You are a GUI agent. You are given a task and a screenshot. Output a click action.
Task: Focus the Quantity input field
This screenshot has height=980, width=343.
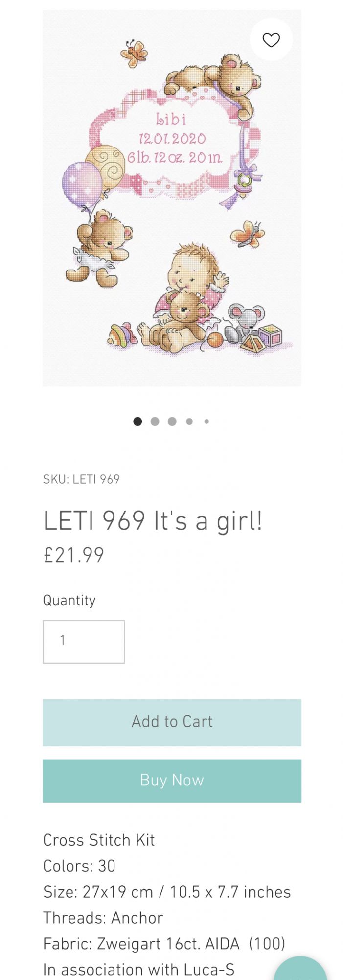(x=84, y=641)
